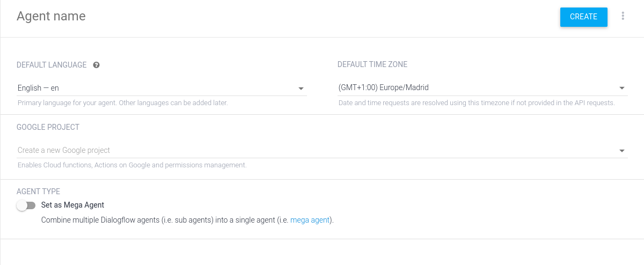Click the "Date and time requests" time zone hint
The width and height of the screenshot is (644, 265).
pyautogui.click(x=476, y=102)
